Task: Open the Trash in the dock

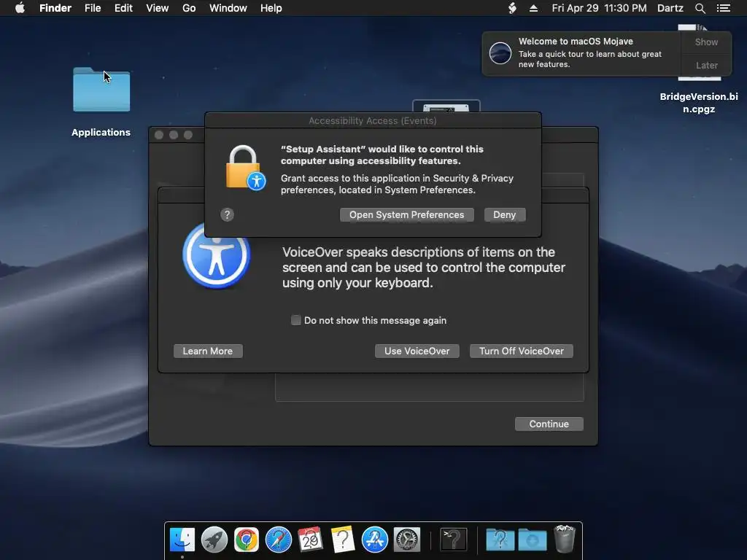Action: pos(565,539)
